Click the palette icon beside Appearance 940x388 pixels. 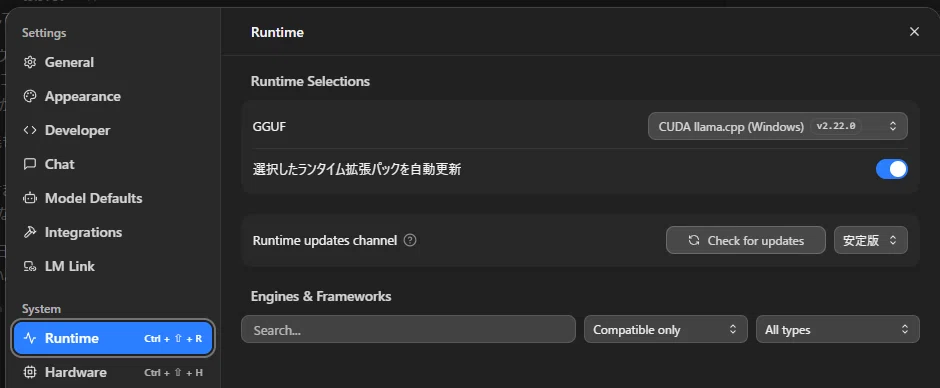tap(29, 97)
